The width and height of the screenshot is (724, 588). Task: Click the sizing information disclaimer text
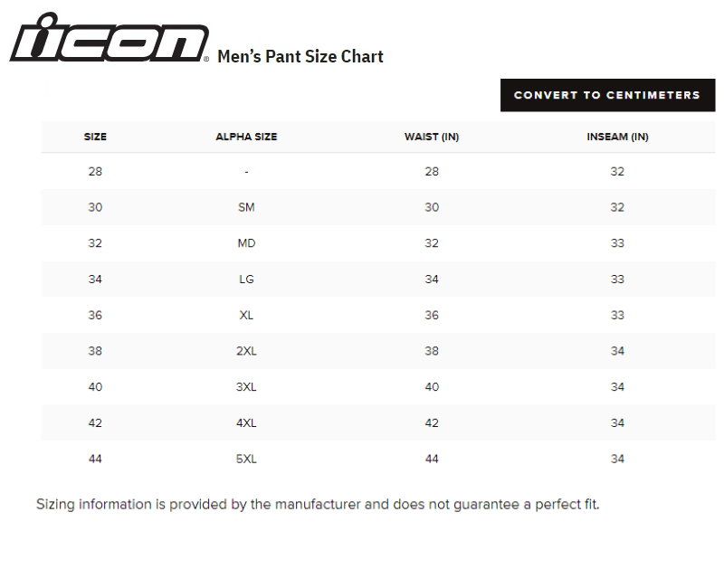click(x=318, y=504)
